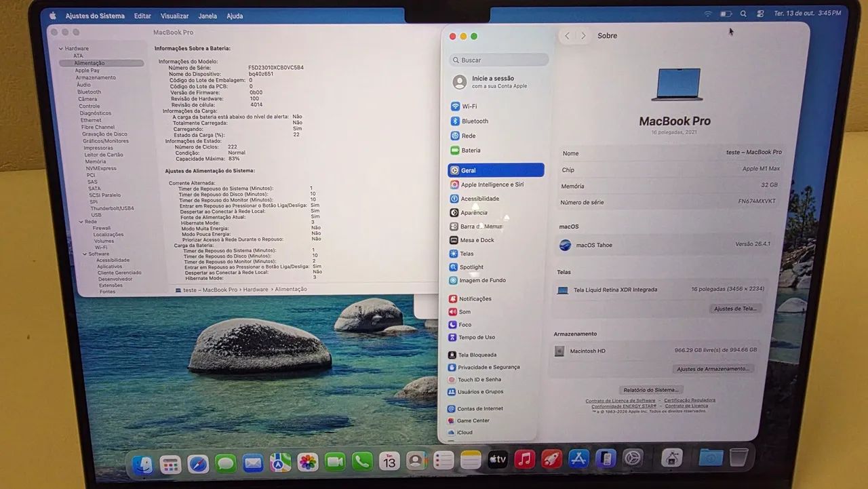This screenshot has height=489, width=868.
Task: Select Firewall under Rede in the tree
Action: (x=102, y=228)
